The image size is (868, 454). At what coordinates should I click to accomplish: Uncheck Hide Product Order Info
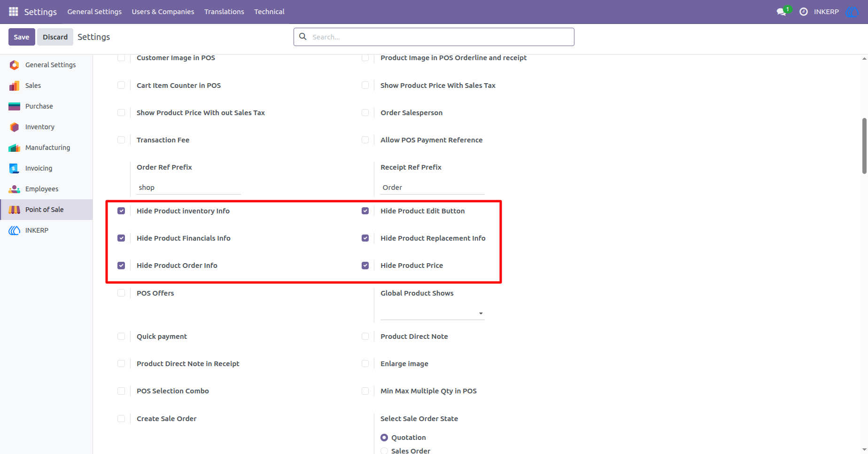121,266
